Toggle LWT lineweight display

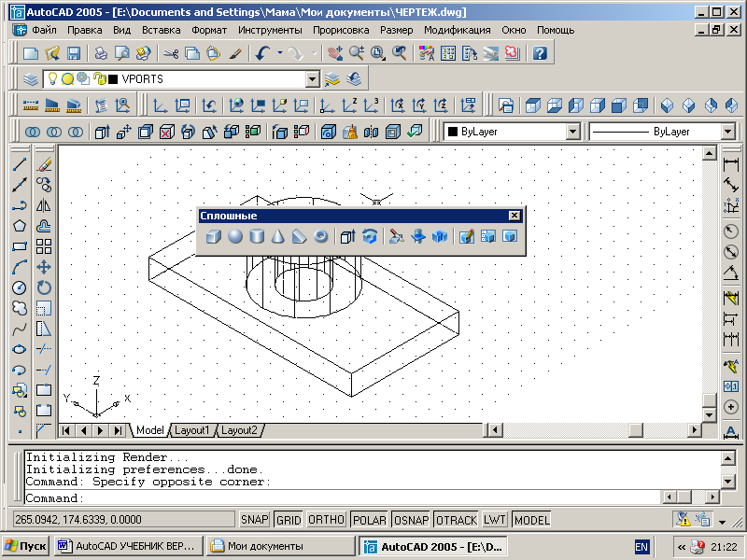pyautogui.click(x=495, y=520)
